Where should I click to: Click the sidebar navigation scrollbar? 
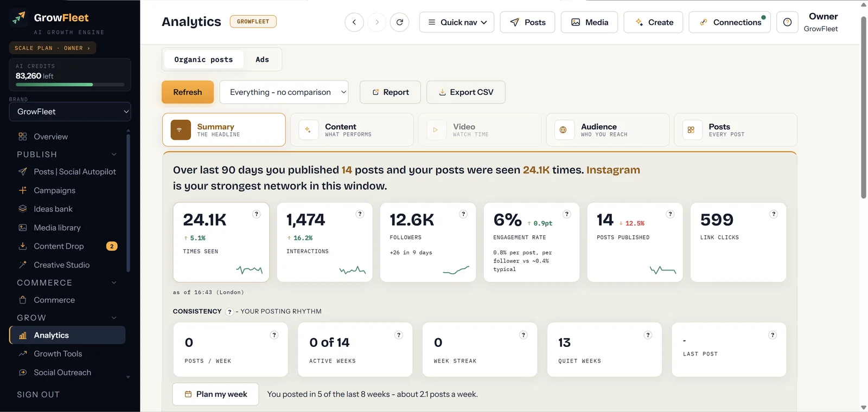click(x=128, y=202)
